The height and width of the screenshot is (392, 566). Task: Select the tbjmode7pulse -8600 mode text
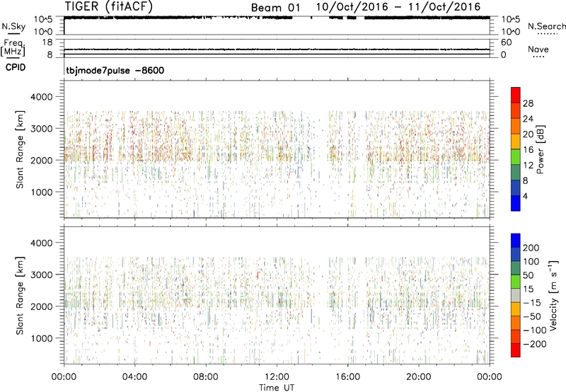coord(115,70)
